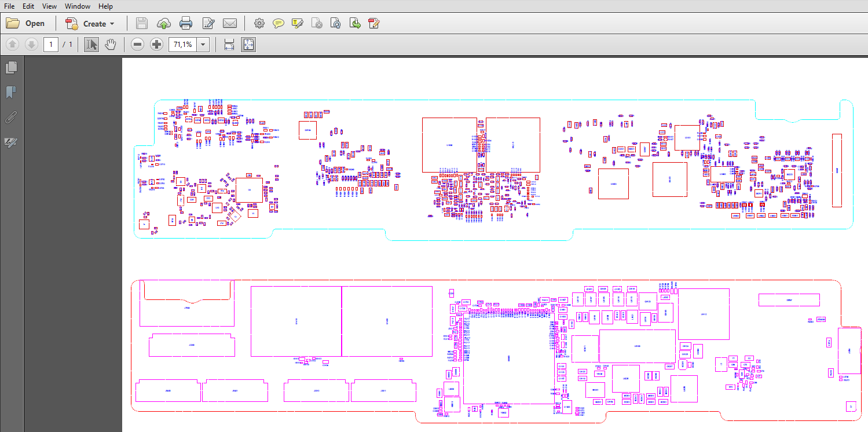Select the Hand pan tool
868x432 pixels.
[x=111, y=45]
